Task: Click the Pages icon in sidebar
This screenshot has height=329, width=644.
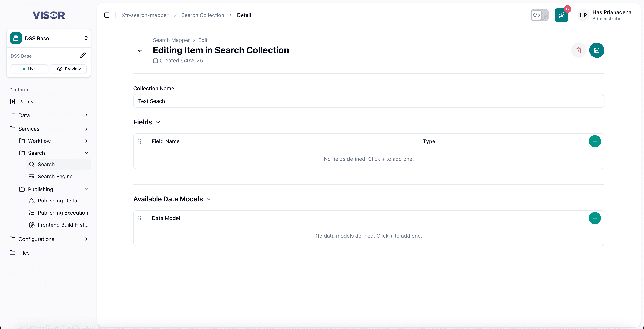Action: pos(12,102)
